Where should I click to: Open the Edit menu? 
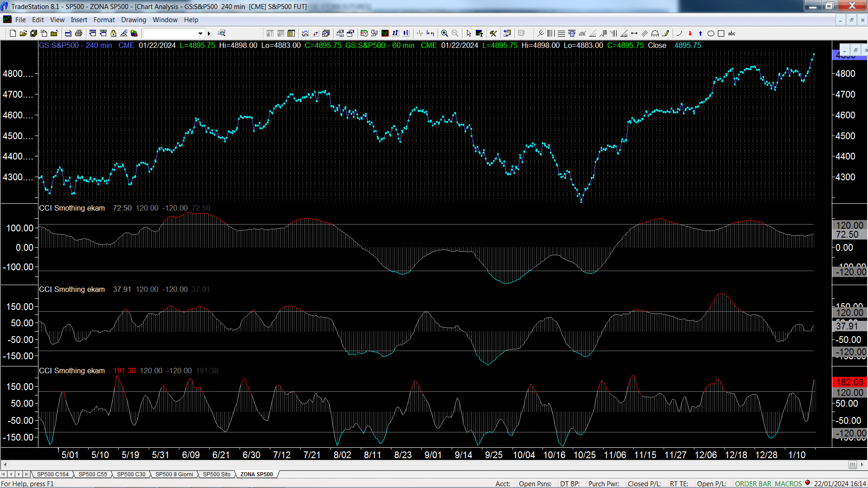[x=38, y=20]
